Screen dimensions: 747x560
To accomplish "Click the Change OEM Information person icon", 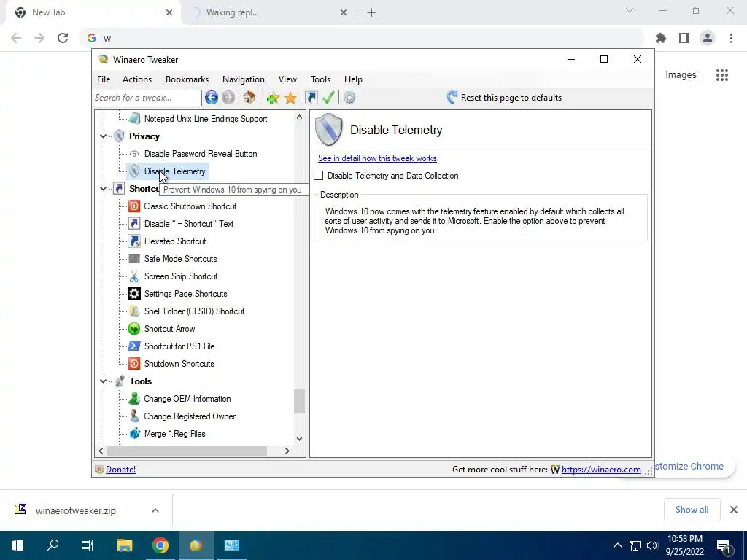I will (134, 399).
